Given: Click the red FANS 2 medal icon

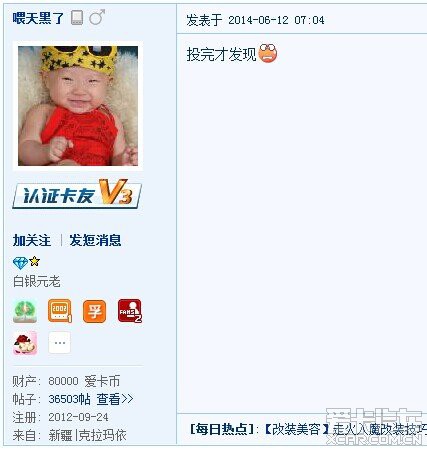Looking at the screenshot, I should (x=130, y=311).
